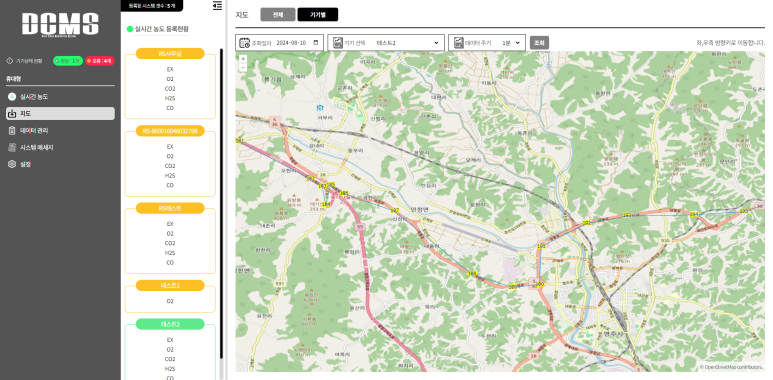Select the RS-860016046032798 device header
This screenshot has height=380, width=773.
click(170, 131)
